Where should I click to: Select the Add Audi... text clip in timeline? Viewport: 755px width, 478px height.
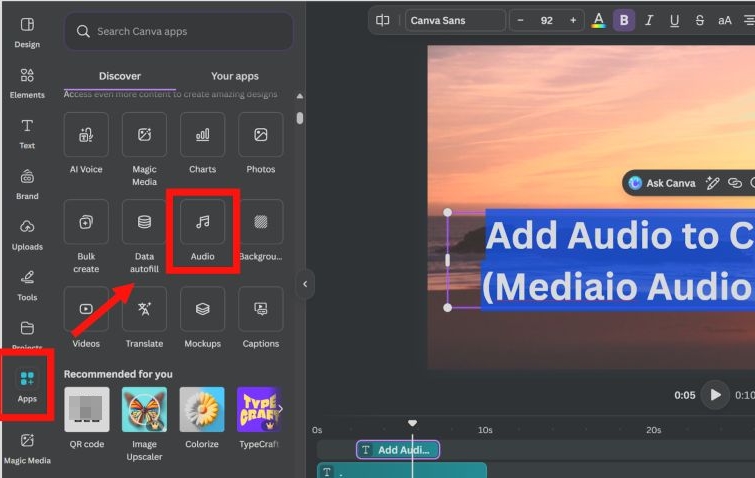pyautogui.click(x=398, y=450)
